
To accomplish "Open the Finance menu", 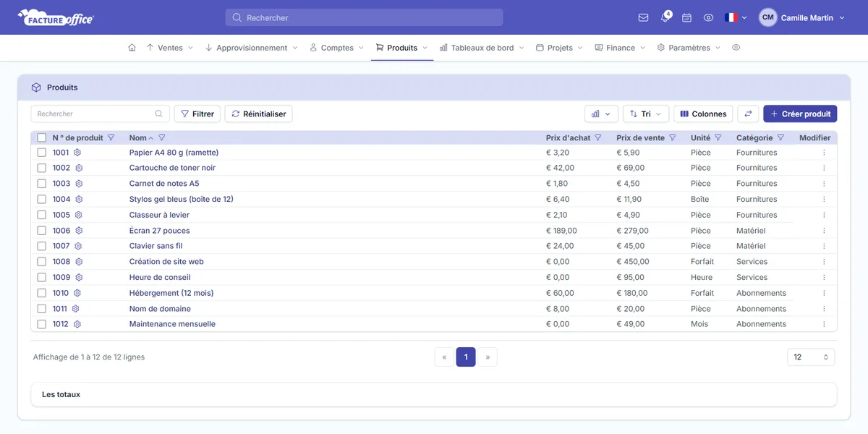I will (x=621, y=48).
